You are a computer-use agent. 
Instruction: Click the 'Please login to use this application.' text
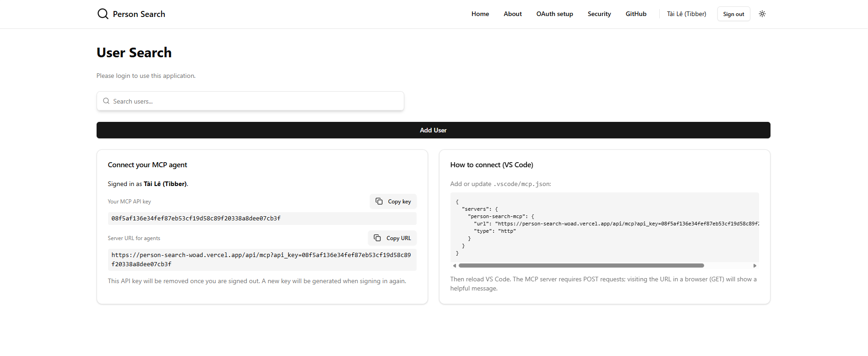click(146, 76)
